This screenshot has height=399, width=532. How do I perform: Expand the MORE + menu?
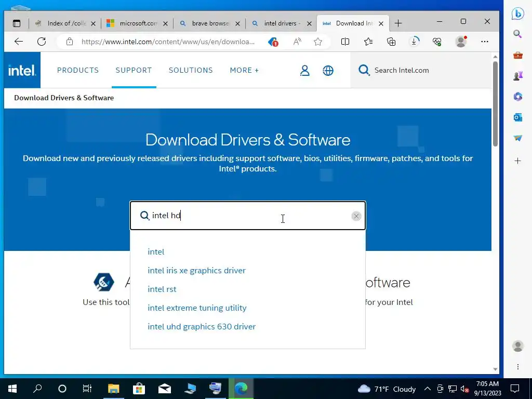click(244, 70)
